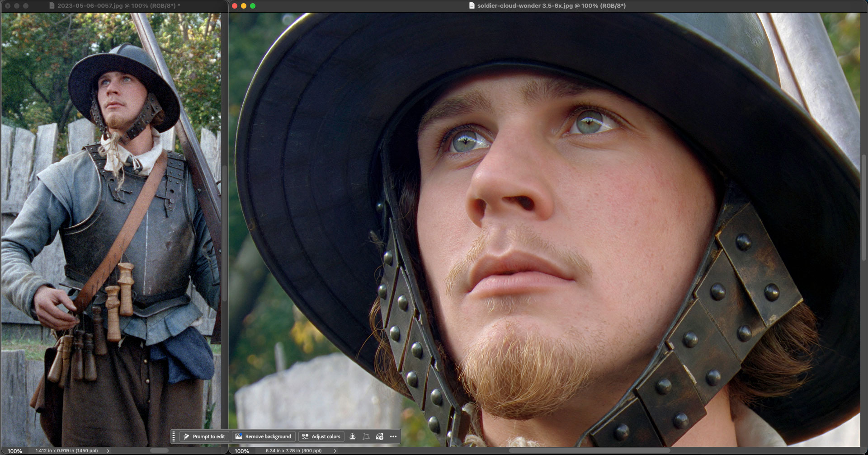Image resolution: width=868 pixels, height=455 pixels.
Task: Open the three-dots more options menu
Action: pos(393,436)
